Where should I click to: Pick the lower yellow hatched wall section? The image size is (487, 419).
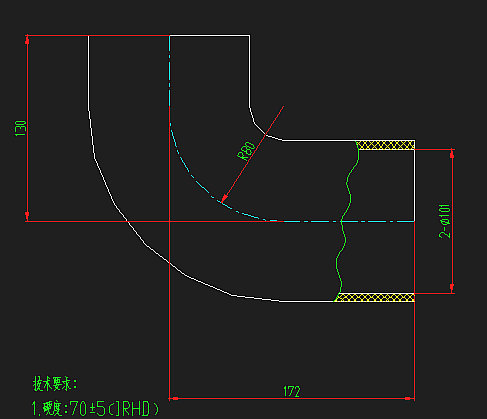375,297
